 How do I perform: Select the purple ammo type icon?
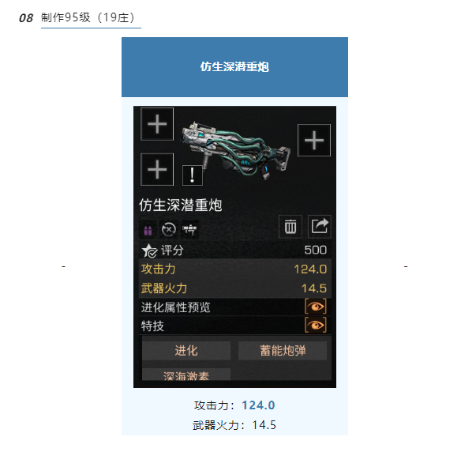148,230
